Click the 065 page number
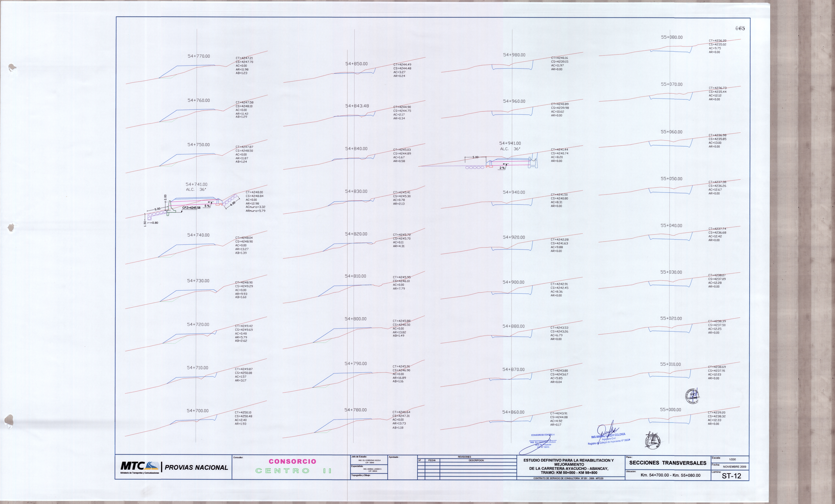 pyautogui.click(x=740, y=28)
